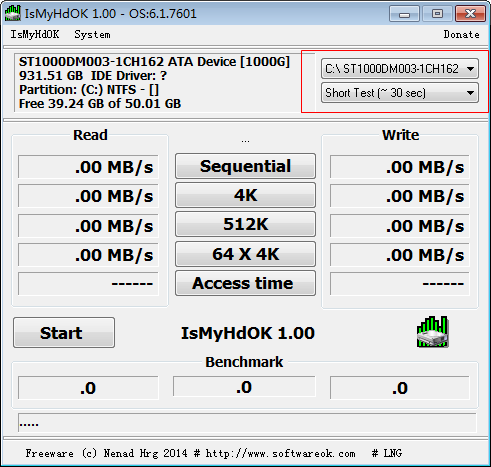Run the Access time test
Viewport: 491px width, 467px height.
245,283
